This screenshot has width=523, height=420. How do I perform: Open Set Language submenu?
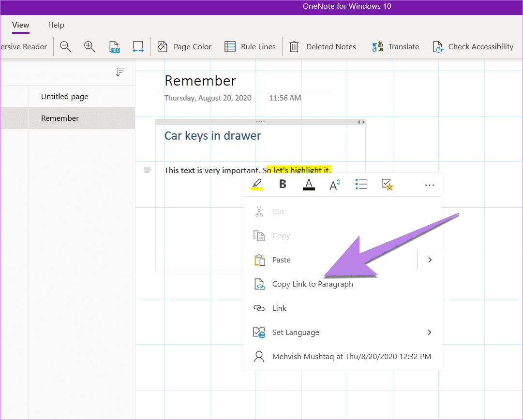(x=343, y=333)
